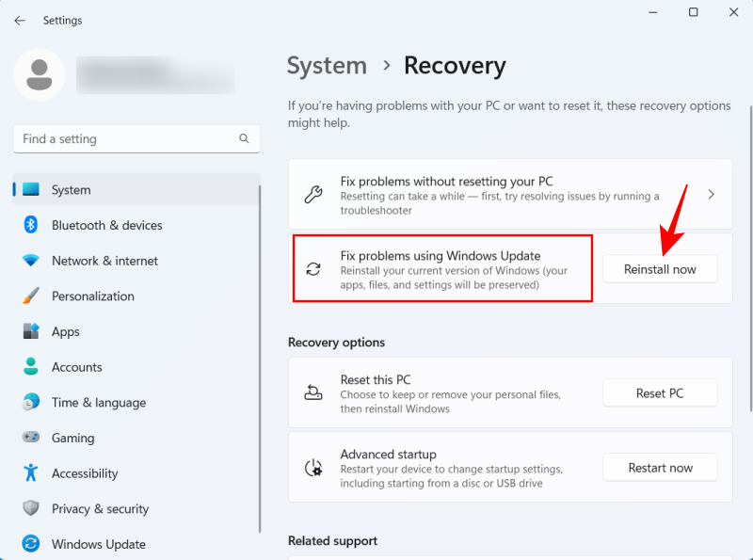Go to Network & internet settings
This screenshot has height=560, width=753.
tap(104, 261)
